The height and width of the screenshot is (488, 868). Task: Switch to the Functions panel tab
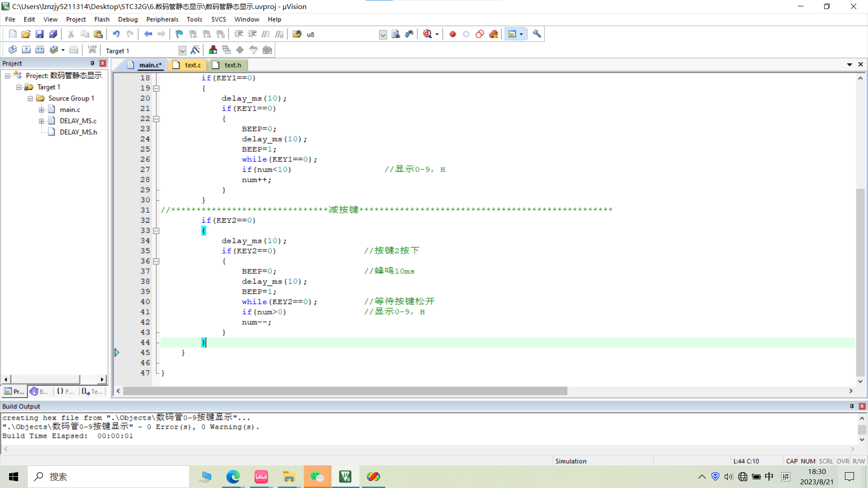(66, 392)
